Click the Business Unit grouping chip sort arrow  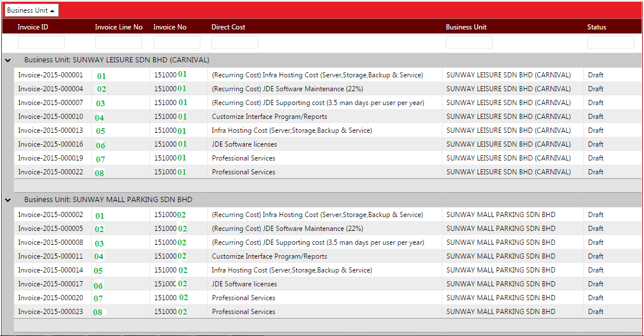52,10
